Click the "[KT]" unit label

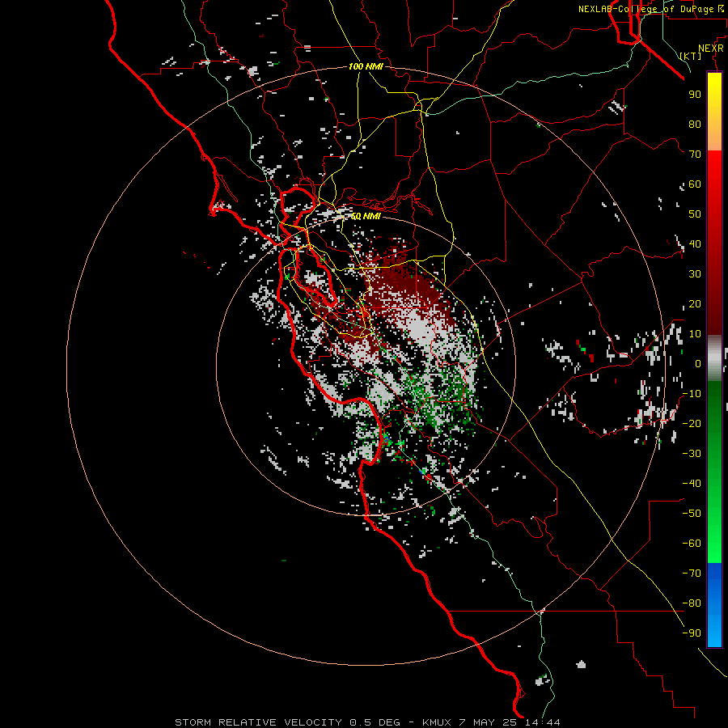(690, 56)
